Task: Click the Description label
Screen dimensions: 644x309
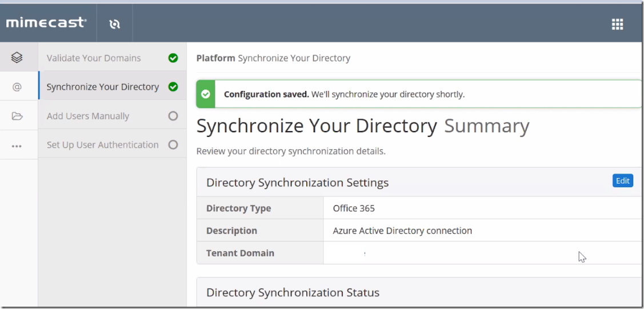Action: (231, 231)
